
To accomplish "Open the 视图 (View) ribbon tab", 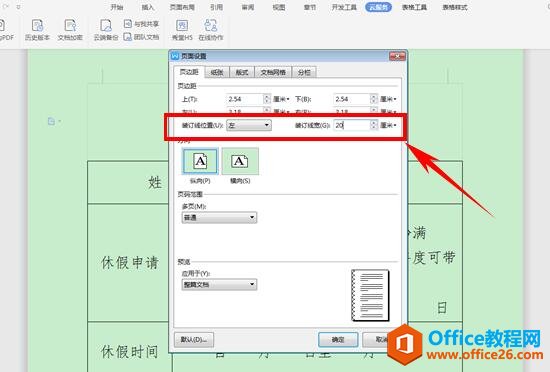I will [279, 7].
